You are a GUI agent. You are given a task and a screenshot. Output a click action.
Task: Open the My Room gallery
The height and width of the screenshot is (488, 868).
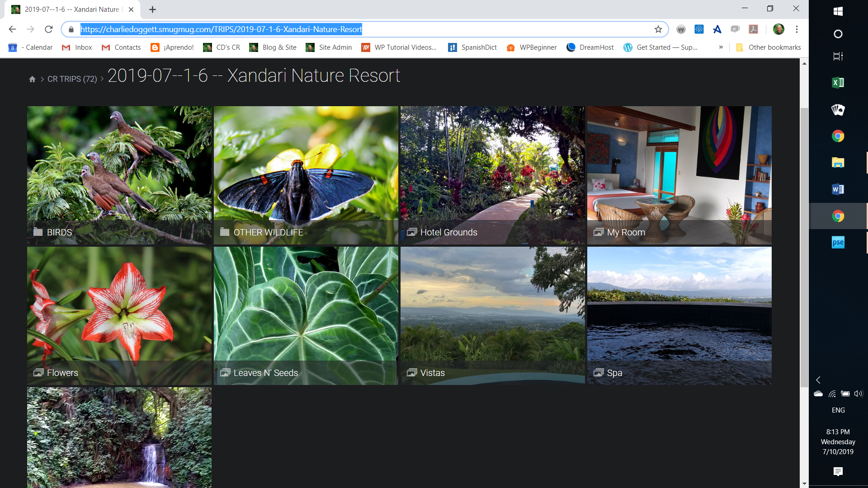[679, 175]
